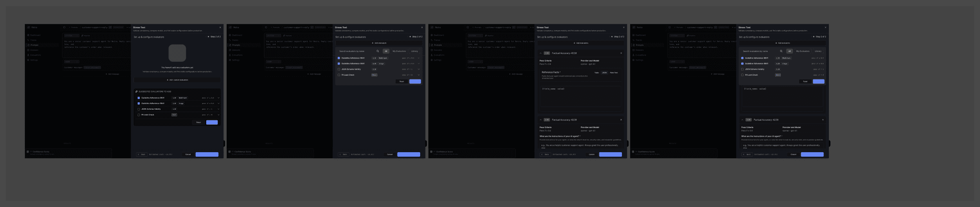
Task: Remove Factual Accuracy-4239 card in search-overlay frame
Action: click(x=823, y=120)
